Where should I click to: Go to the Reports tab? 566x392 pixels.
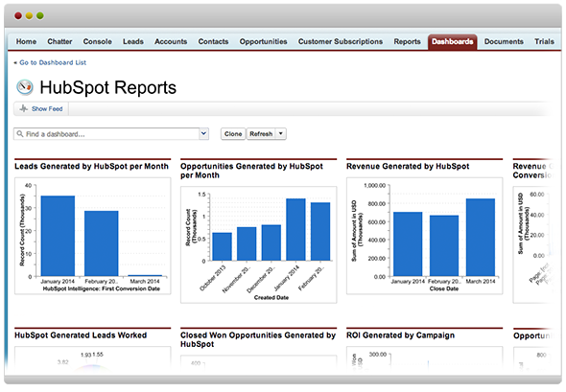(x=407, y=41)
